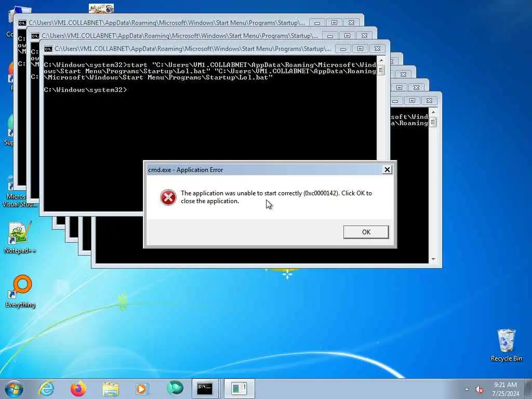Close the cmd.exe Application Error dialog
Screen dimensions: 532x399
pyautogui.click(x=387, y=170)
